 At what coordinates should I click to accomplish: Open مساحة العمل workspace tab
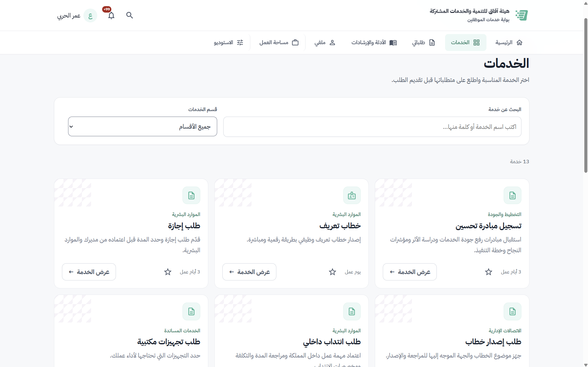[279, 42]
